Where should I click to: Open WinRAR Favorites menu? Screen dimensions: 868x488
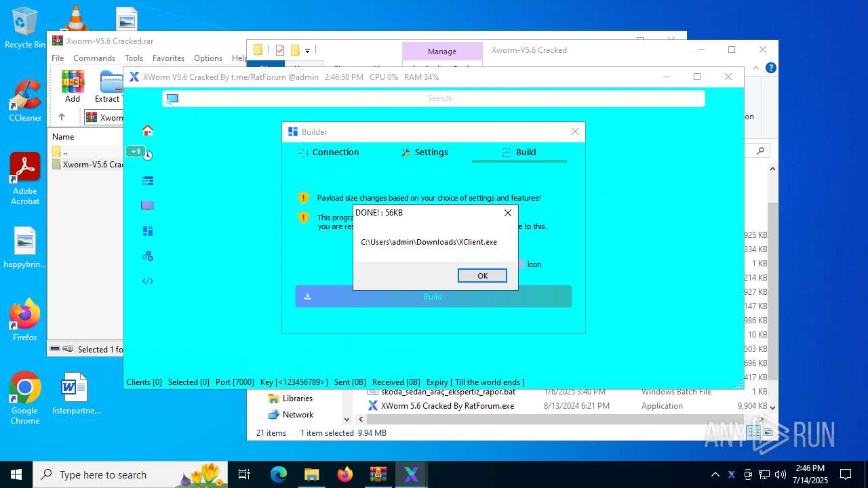[x=168, y=58]
